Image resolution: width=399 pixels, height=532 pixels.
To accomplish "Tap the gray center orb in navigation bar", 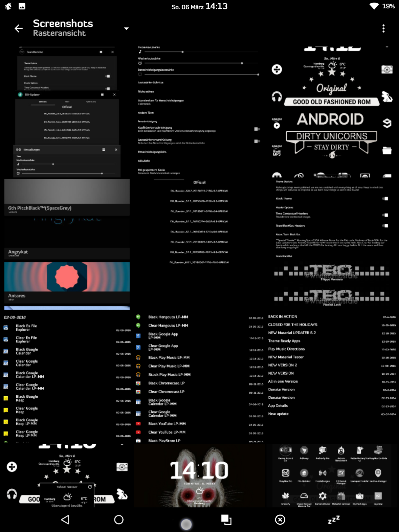I will coord(186,524).
